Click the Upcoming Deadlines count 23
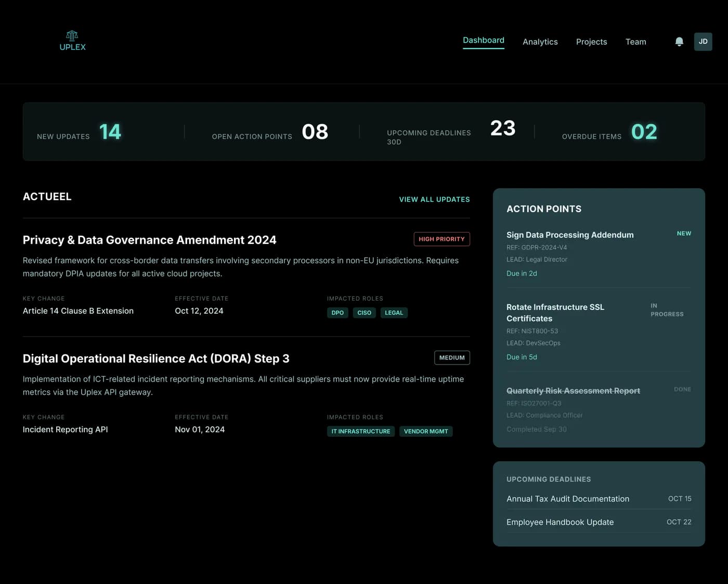This screenshot has width=728, height=584. [503, 128]
